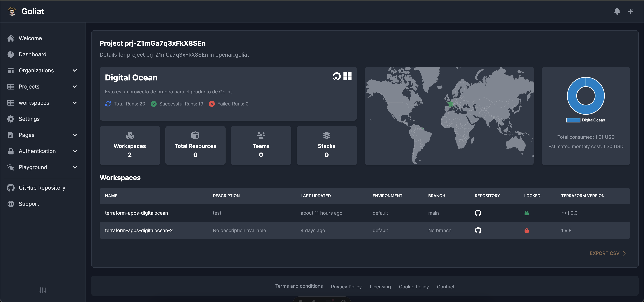This screenshot has width=644, height=302.
Task: Click the Failed Runs error icon
Action: pyautogui.click(x=211, y=104)
